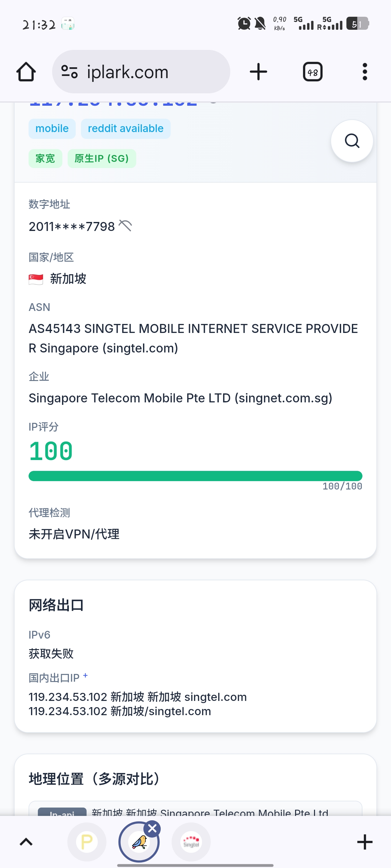Switch to the yellow P tab
The width and height of the screenshot is (391, 868).
(x=87, y=842)
